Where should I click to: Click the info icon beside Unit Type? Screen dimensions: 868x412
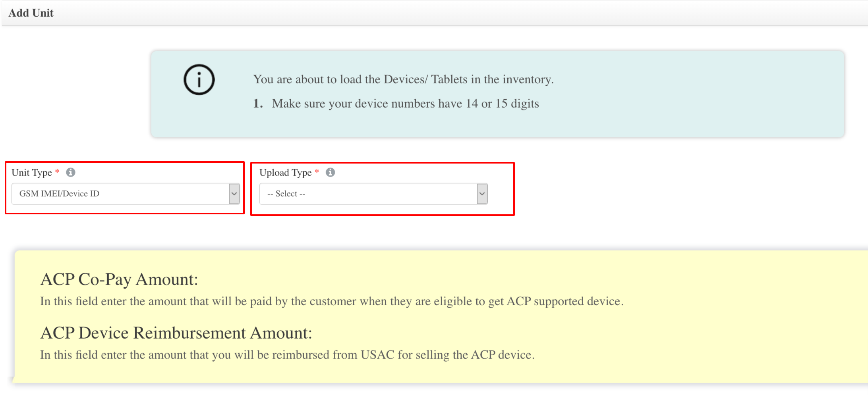(x=71, y=172)
